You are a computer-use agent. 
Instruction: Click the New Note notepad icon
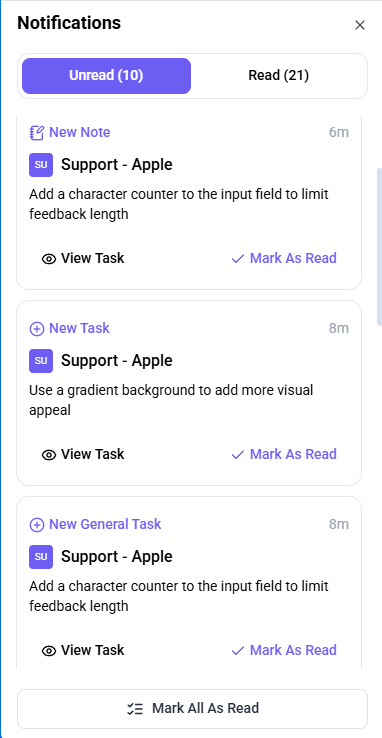point(37,133)
